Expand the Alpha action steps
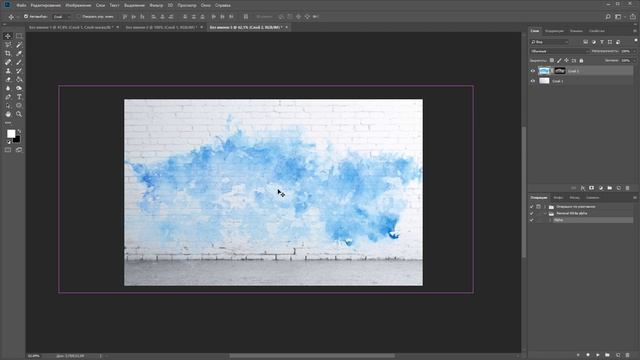640x360 pixels. (x=550, y=220)
